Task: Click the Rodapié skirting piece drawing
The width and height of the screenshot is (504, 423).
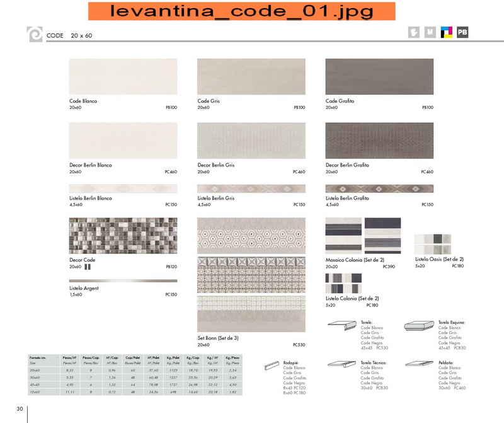Action: [272, 365]
